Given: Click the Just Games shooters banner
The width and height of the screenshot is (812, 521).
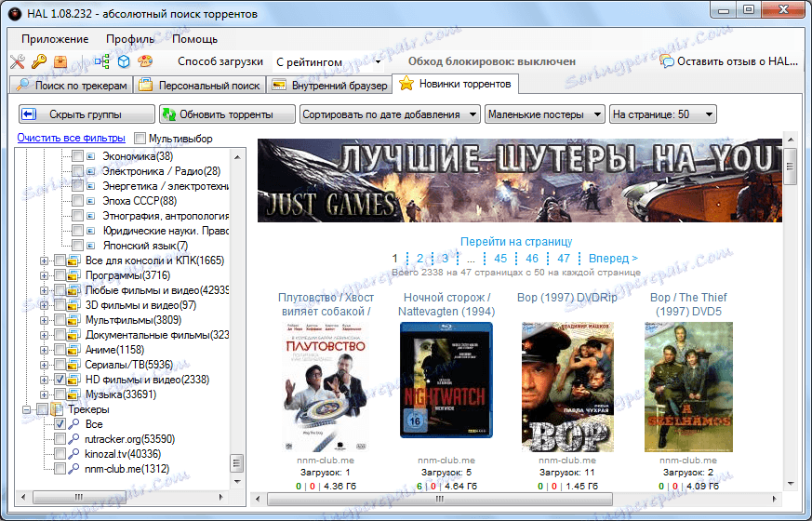Looking at the screenshot, I should tap(520, 180).
